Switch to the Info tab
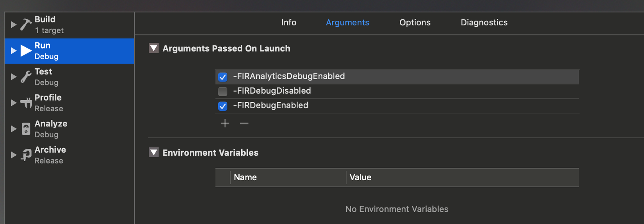 click(289, 23)
